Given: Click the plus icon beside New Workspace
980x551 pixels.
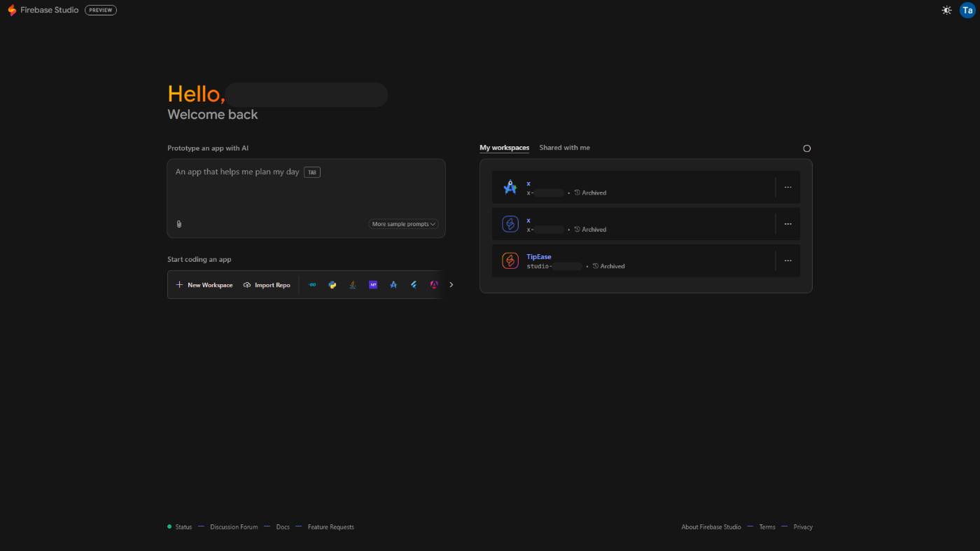Looking at the screenshot, I should click(179, 285).
